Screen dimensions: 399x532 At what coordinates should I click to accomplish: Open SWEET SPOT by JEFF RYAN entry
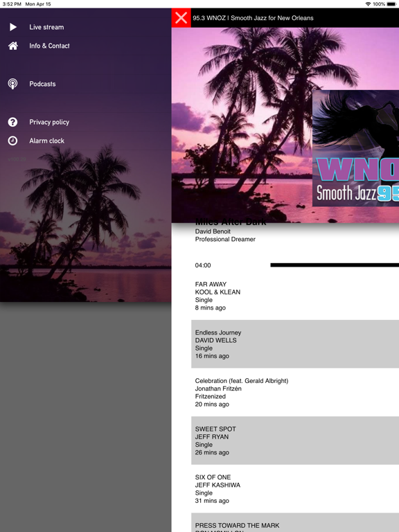(x=295, y=441)
